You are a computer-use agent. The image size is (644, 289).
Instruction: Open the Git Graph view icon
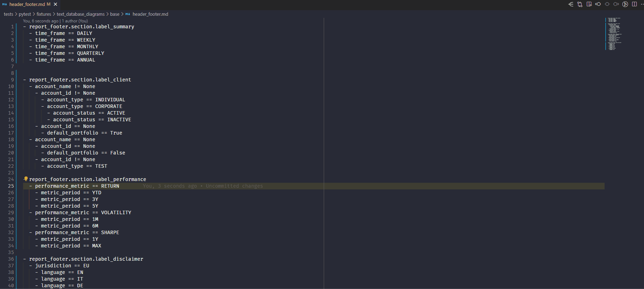pyautogui.click(x=625, y=4)
